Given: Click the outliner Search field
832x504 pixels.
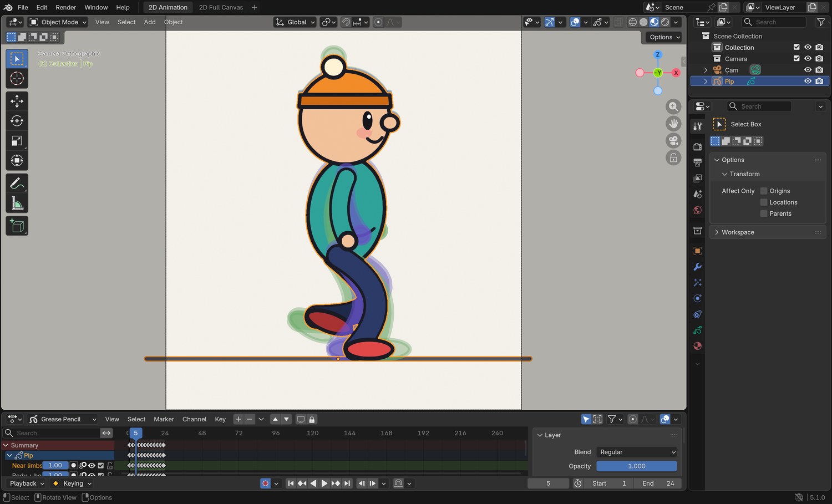Looking at the screenshot, I should 774,22.
